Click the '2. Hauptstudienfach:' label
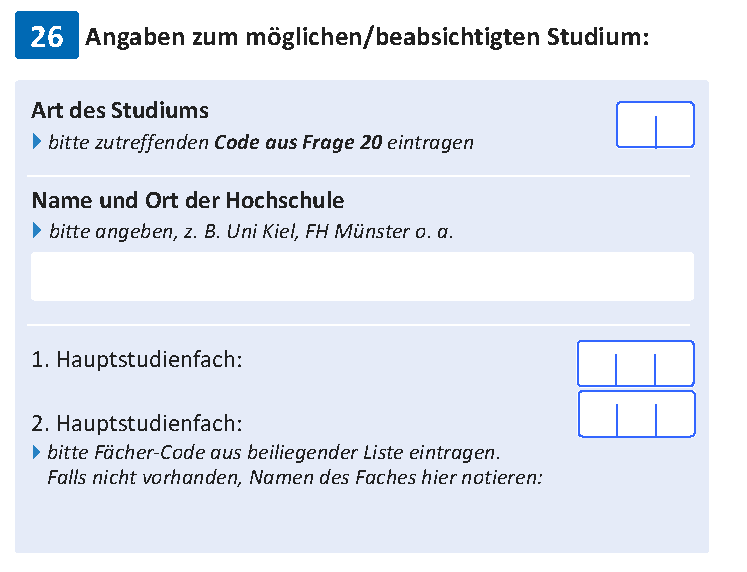Image resolution: width=747 pixels, height=572 pixels. tap(137, 423)
